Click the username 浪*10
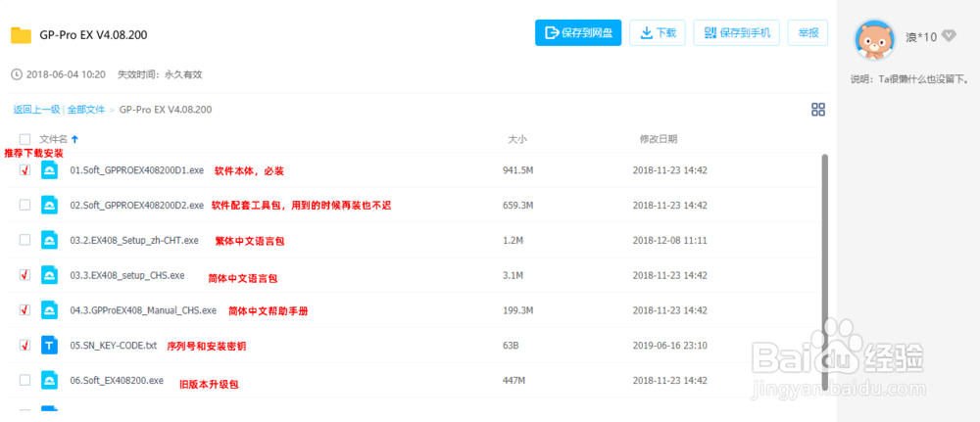This screenshot has width=980, height=422. pos(921,37)
